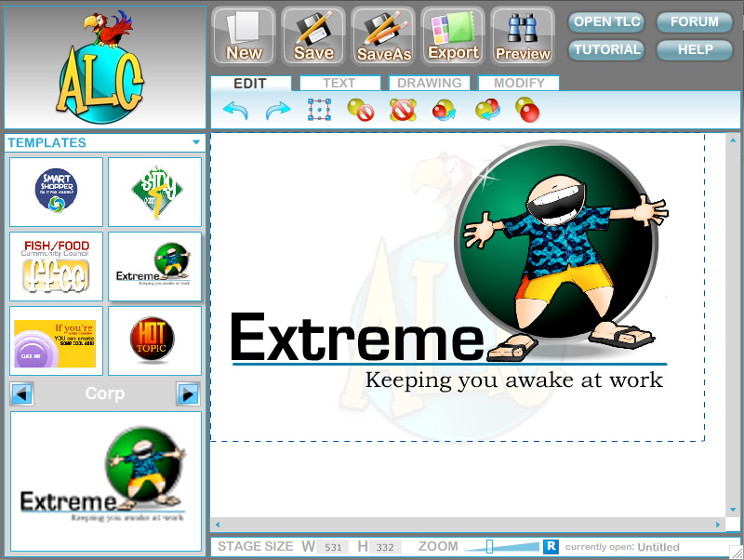Viewport: 744px width, 560px height.
Task: Click the New document icon
Action: pos(244,36)
